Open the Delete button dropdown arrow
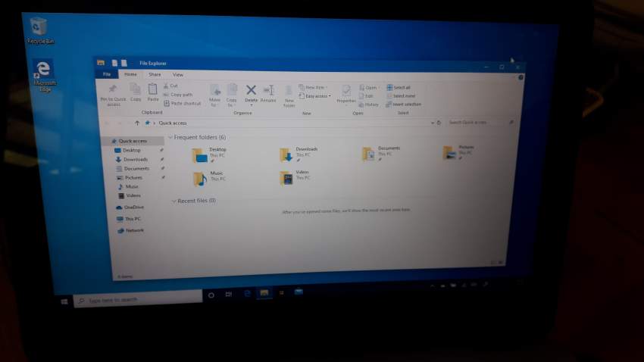The height and width of the screenshot is (362, 644). click(x=251, y=105)
